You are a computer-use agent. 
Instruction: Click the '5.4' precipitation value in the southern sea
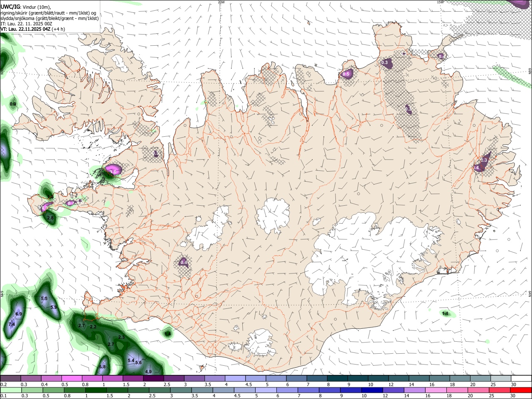point(131,361)
